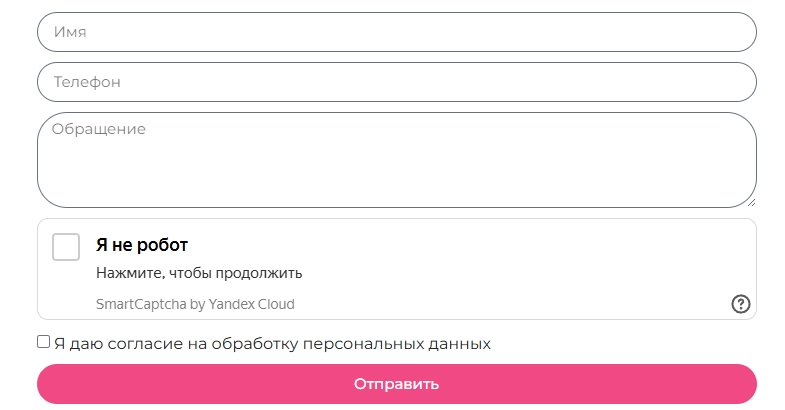This screenshot has height=410, width=785.
Task: Grab the resize handle of Обращение textarea
Action: pyautogui.click(x=750, y=201)
